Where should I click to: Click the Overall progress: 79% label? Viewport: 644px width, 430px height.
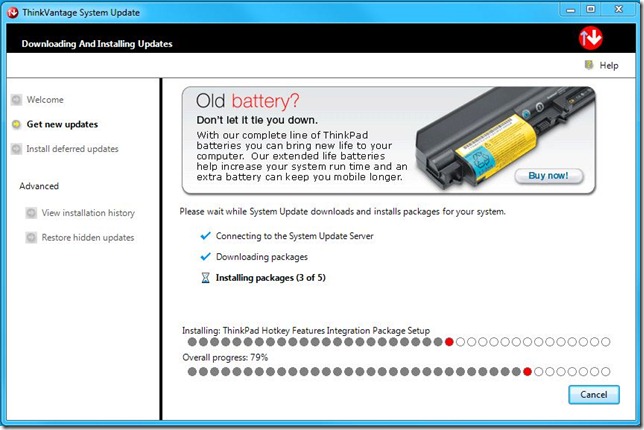tap(225, 358)
